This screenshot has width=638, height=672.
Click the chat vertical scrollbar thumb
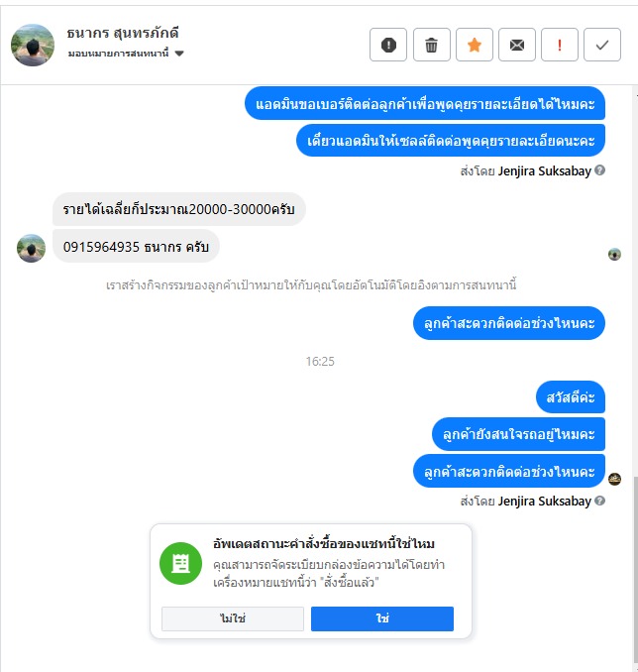tap(635, 570)
